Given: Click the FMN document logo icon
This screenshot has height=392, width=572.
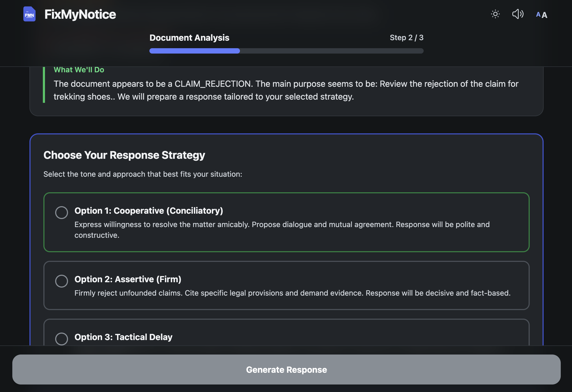Looking at the screenshot, I should pos(29,14).
